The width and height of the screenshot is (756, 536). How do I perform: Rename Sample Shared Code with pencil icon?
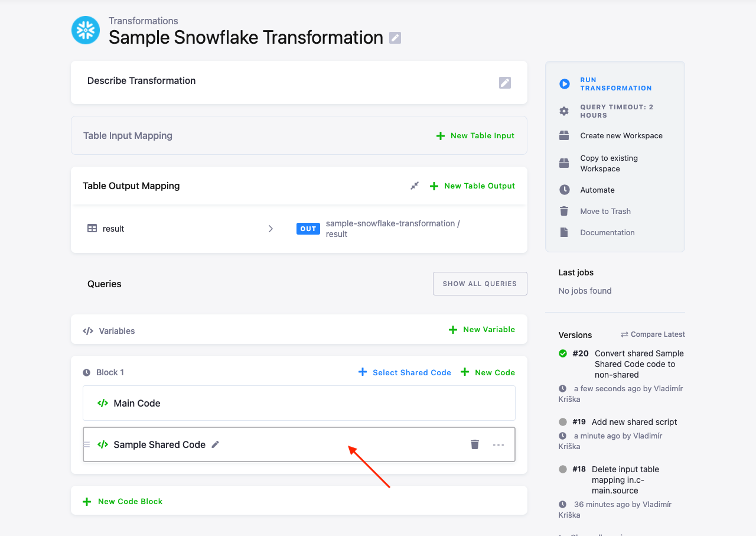point(216,444)
